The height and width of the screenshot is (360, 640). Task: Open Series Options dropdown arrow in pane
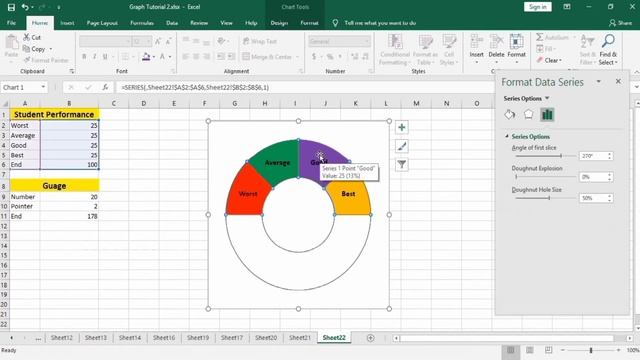(x=547, y=98)
